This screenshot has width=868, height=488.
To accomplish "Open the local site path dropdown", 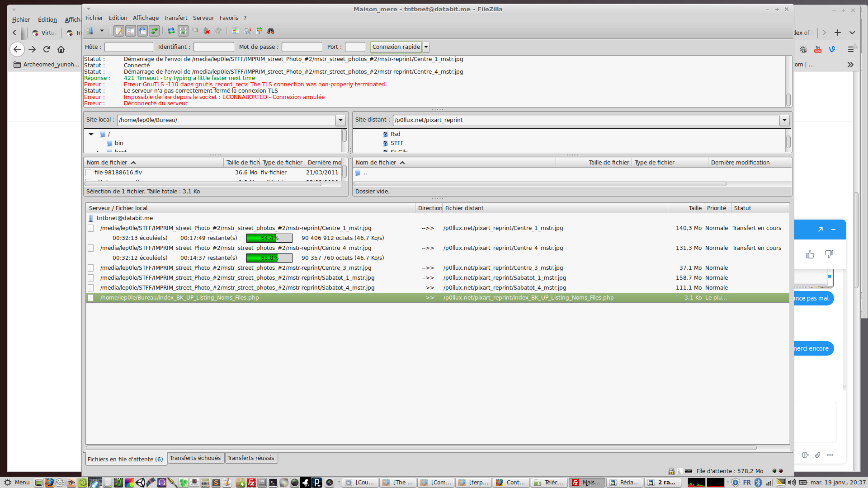I will [x=340, y=120].
